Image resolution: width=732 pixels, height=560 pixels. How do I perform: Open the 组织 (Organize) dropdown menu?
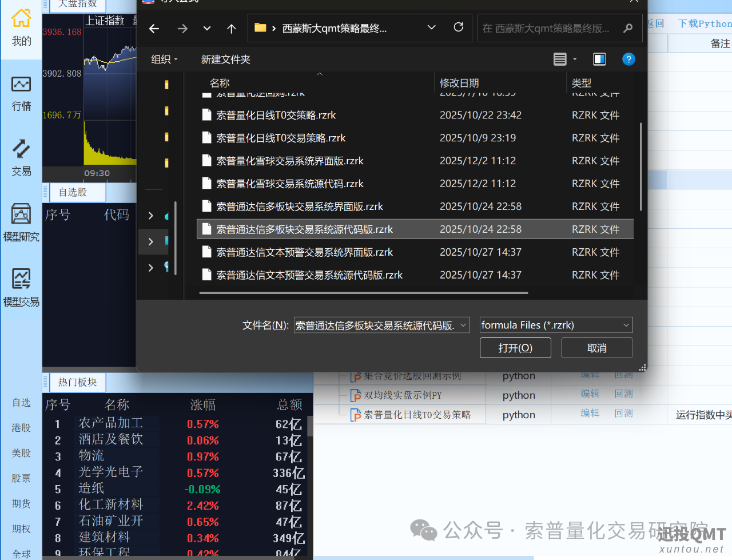(164, 59)
